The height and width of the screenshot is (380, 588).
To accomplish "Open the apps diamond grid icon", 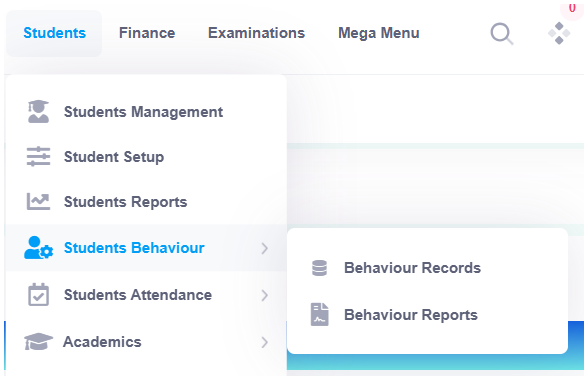I will (x=559, y=33).
